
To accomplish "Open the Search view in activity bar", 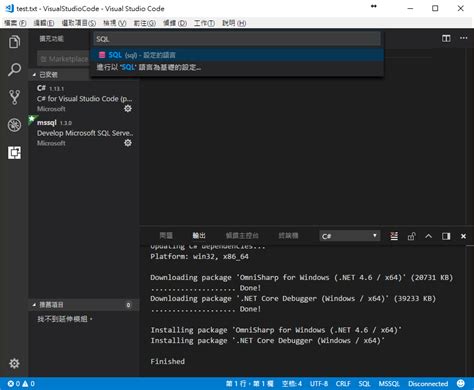I will click(x=14, y=69).
